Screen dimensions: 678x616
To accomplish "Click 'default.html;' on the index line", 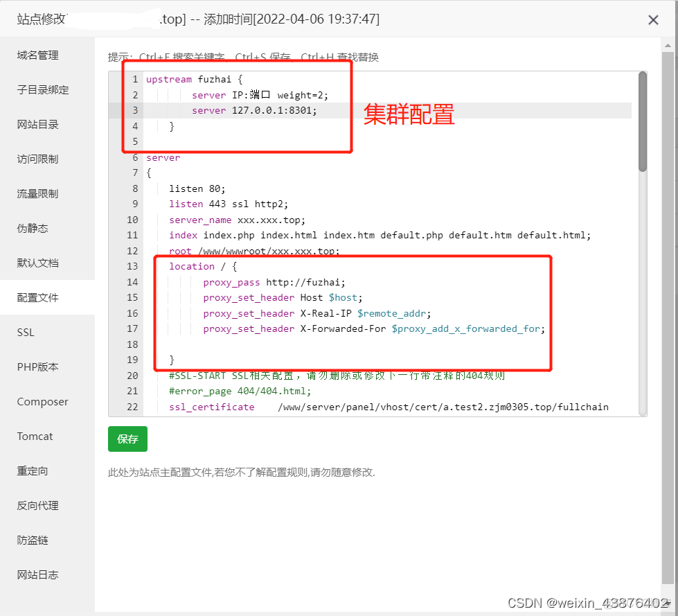I will [x=554, y=235].
